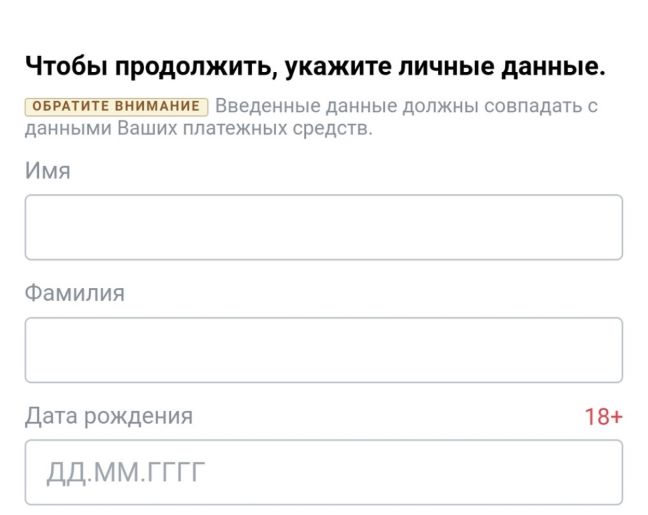Screen dimensions: 648x515
Task: Click the Дата рождения label
Action: (x=109, y=416)
